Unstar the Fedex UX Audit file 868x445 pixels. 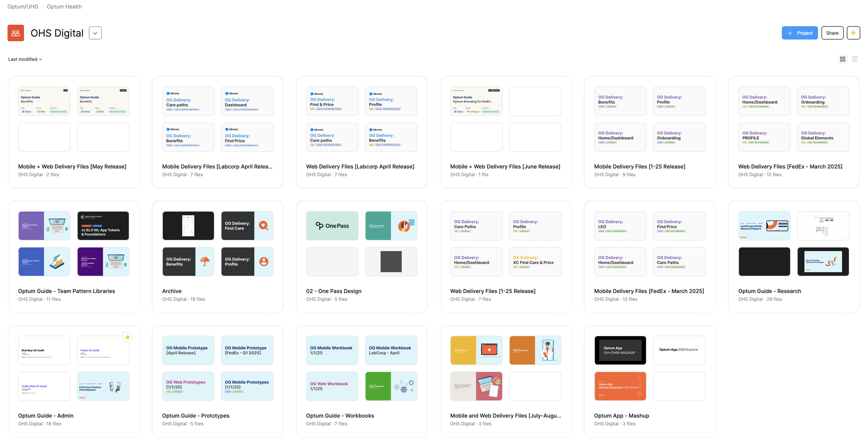click(x=127, y=337)
